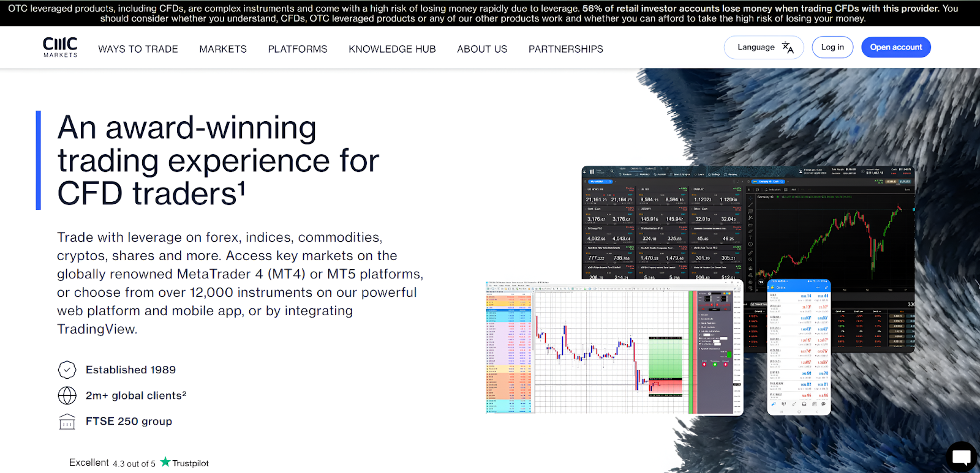Click the '2m+ global clients' text
The image size is (980, 473).
(x=136, y=395)
